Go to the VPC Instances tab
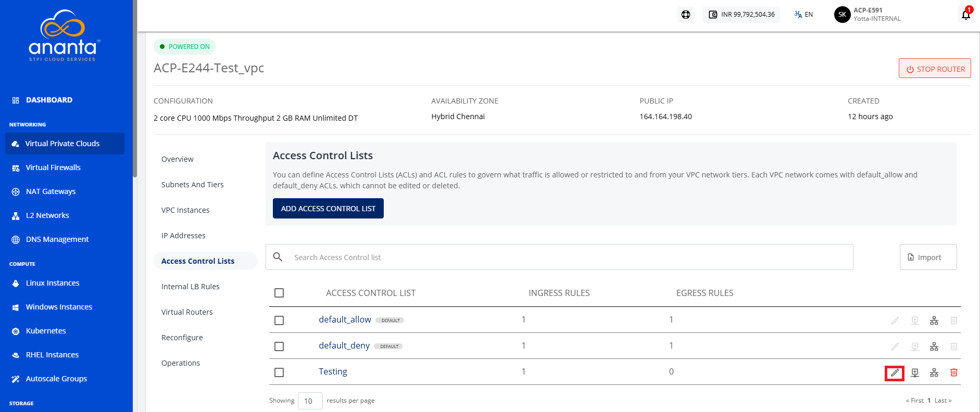This screenshot has height=412, width=980. [x=185, y=210]
